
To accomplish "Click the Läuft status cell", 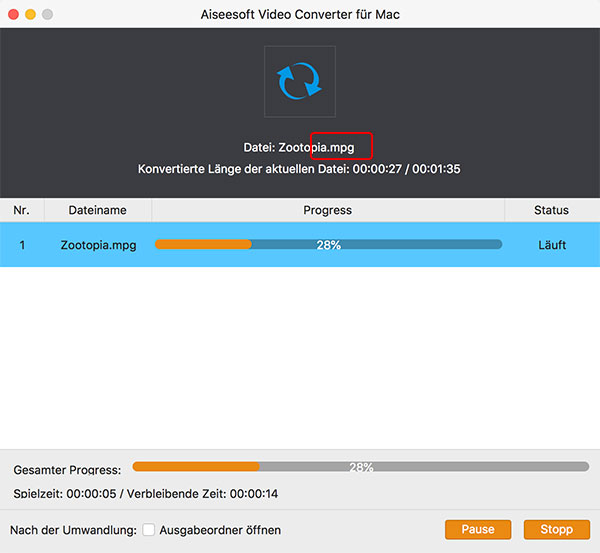I will (552, 245).
